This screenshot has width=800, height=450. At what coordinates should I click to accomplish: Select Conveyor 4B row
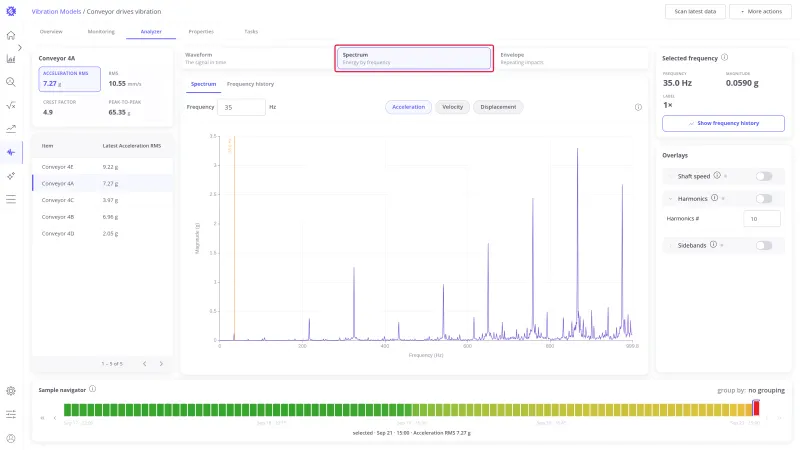tap(102, 217)
